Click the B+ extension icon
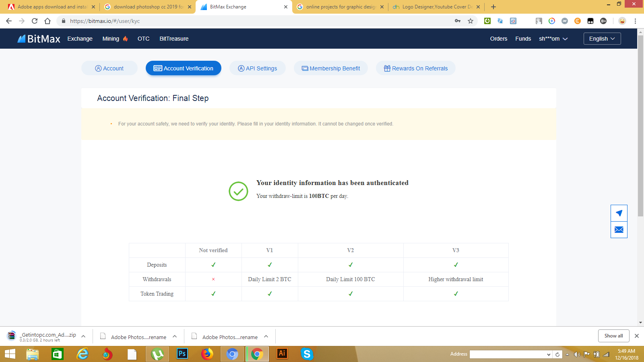The width and height of the screenshot is (644, 362). pyautogui.click(x=603, y=21)
